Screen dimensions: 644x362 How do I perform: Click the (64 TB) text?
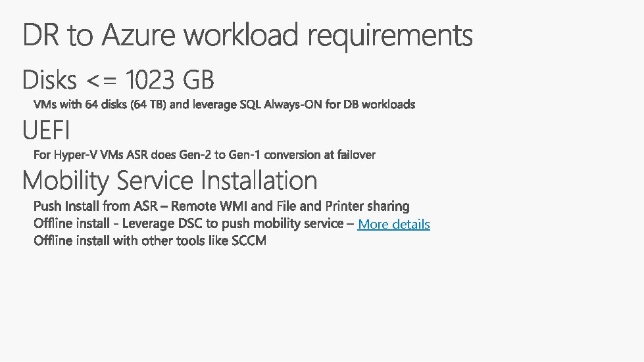(x=148, y=104)
